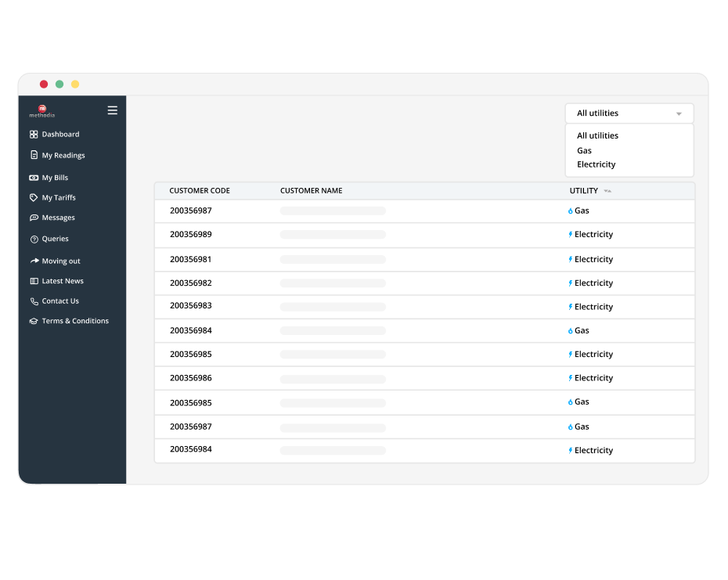The height and width of the screenshot is (580, 728).
Task: Choose Gas from the utilities dropdown list
Action: (x=584, y=150)
